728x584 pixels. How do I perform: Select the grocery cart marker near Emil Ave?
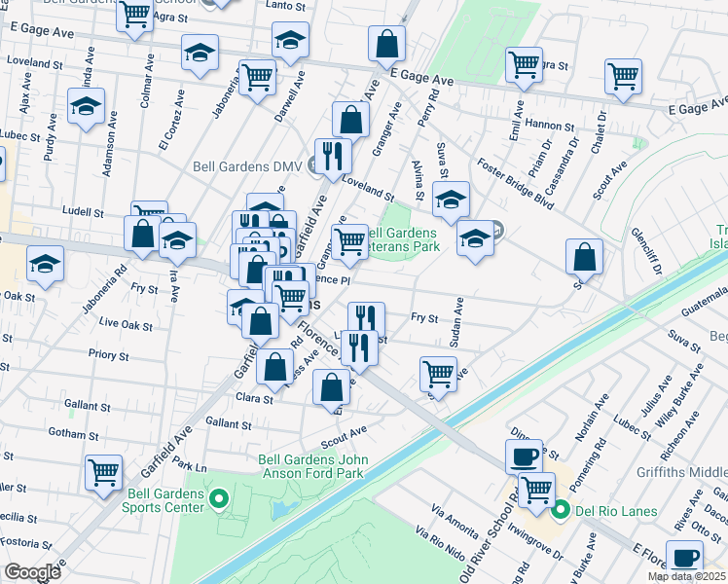click(x=525, y=66)
